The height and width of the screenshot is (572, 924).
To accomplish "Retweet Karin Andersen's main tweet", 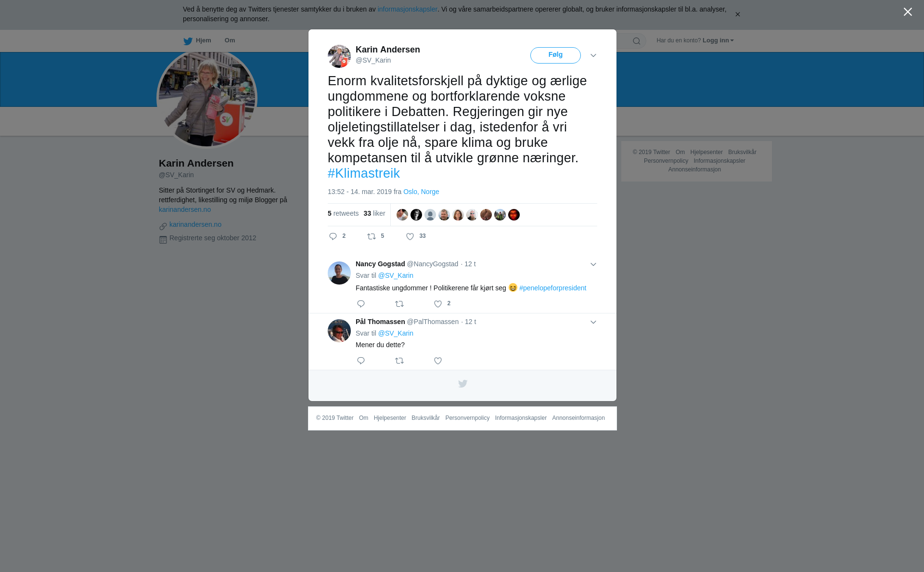I will [x=372, y=236].
